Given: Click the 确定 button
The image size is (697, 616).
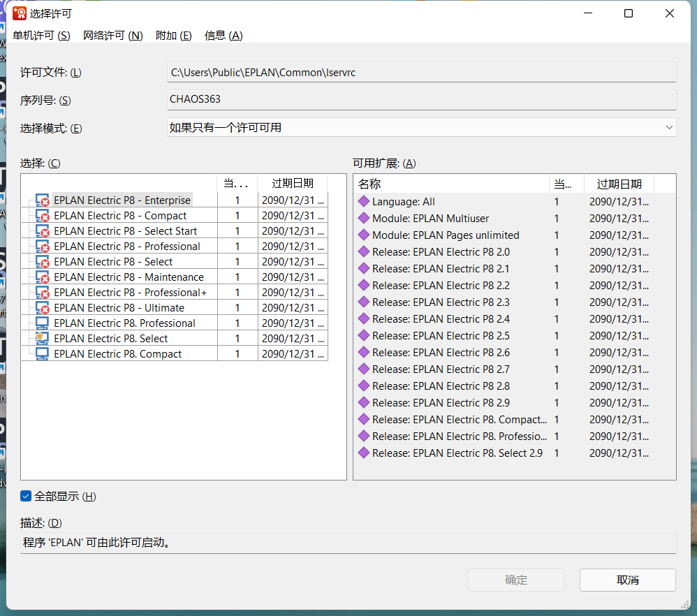Looking at the screenshot, I should pyautogui.click(x=515, y=580).
